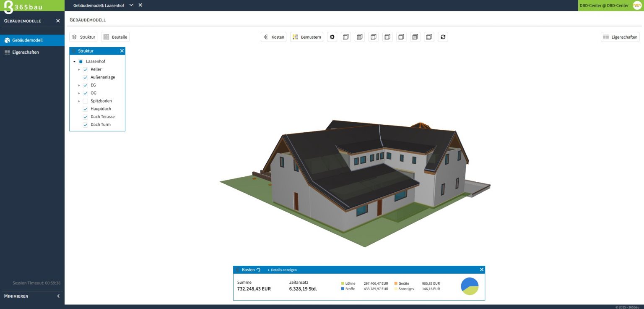644x309 pixels.
Task: Click the Kosten euro toolbar button
Action: (274, 37)
